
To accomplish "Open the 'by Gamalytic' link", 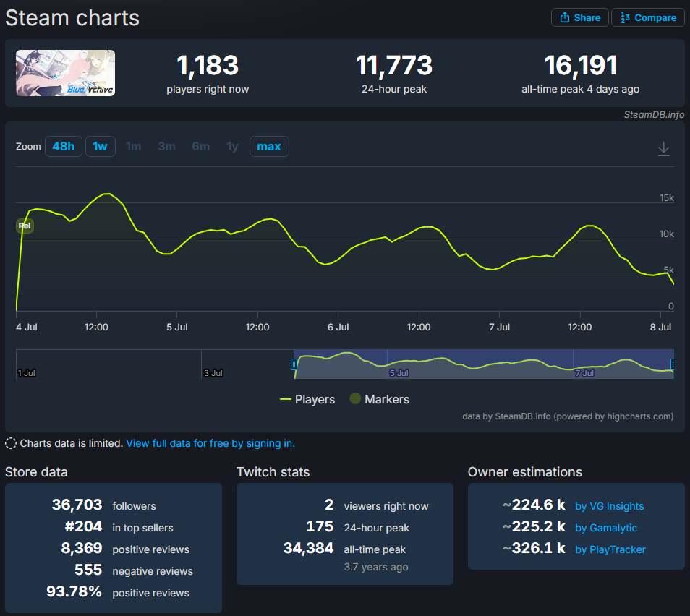I will point(606,528).
